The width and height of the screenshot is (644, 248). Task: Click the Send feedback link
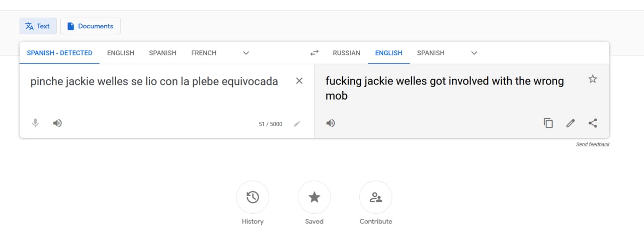pyautogui.click(x=593, y=144)
